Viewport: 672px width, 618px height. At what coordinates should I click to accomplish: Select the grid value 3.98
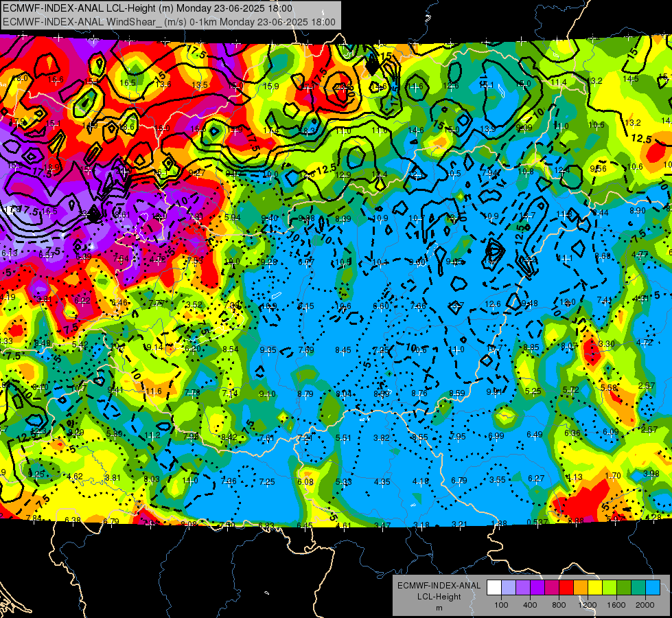pyautogui.click(x=651, y=474)
